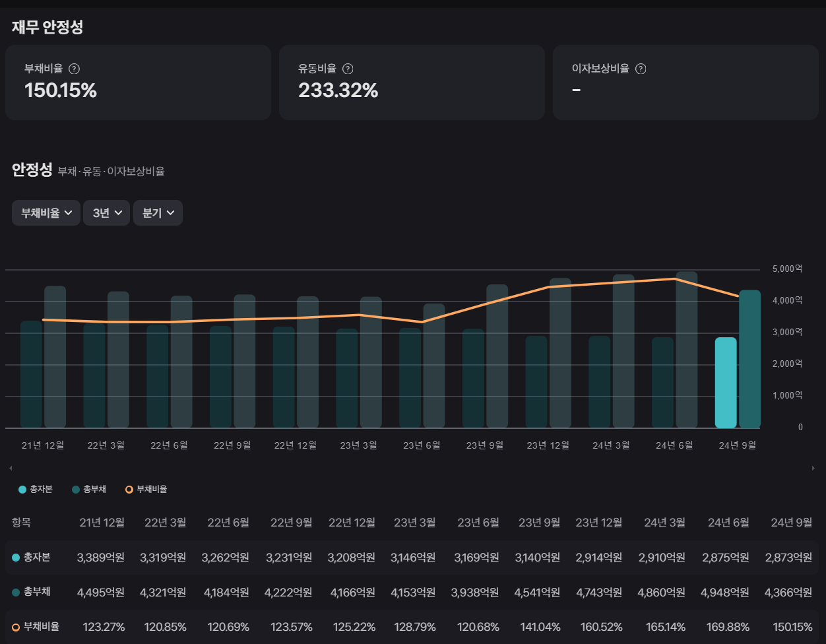Screen dimensions: 826x644
Task: Click the 부채비율 orange ring in table row
Action: [x=16, y=627]
